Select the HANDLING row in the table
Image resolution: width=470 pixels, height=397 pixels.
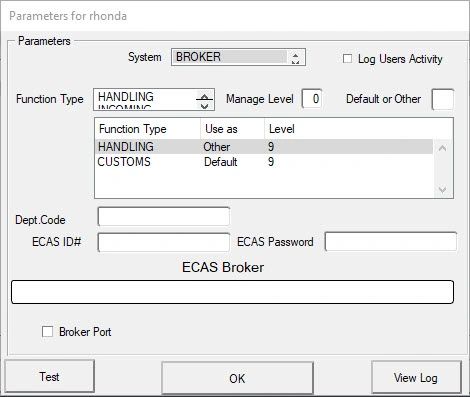pos(264,147)
